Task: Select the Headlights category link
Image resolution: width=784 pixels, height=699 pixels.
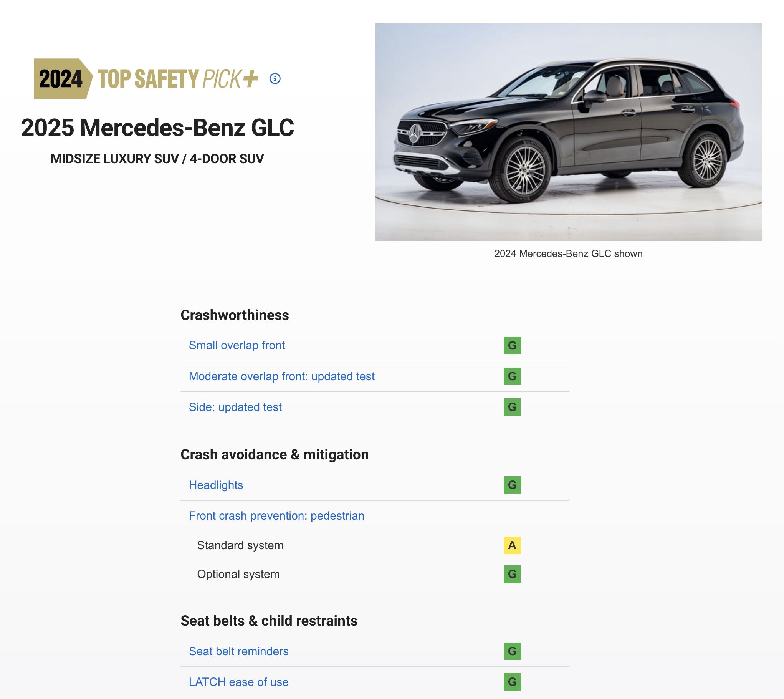Action: tap(215, 484)
